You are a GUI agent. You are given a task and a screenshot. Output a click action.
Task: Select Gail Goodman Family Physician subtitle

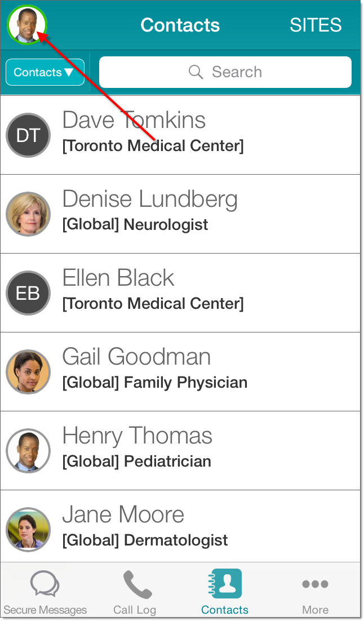click(154, 383)
